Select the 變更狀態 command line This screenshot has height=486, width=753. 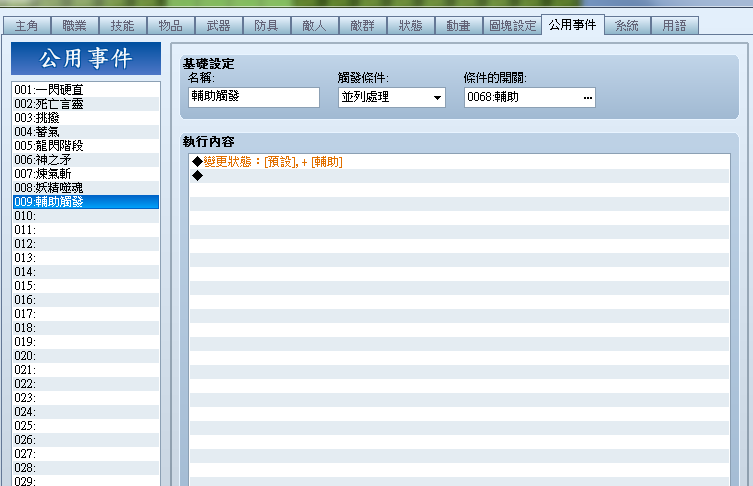tap(459, 162)
